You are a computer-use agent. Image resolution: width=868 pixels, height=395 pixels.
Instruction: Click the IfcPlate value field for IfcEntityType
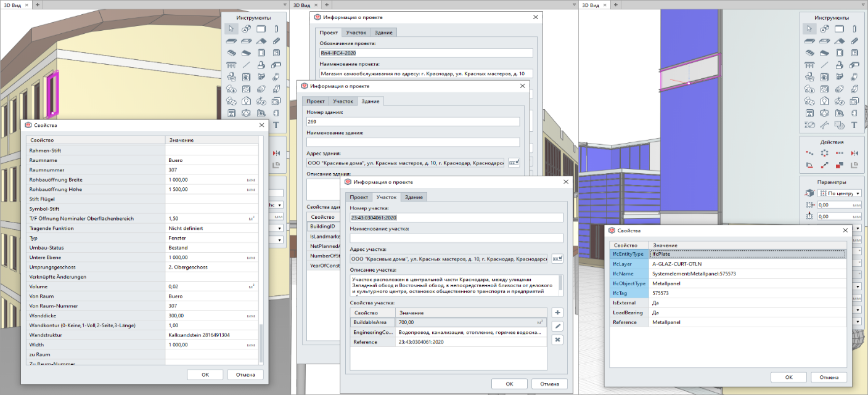[747, 254]
